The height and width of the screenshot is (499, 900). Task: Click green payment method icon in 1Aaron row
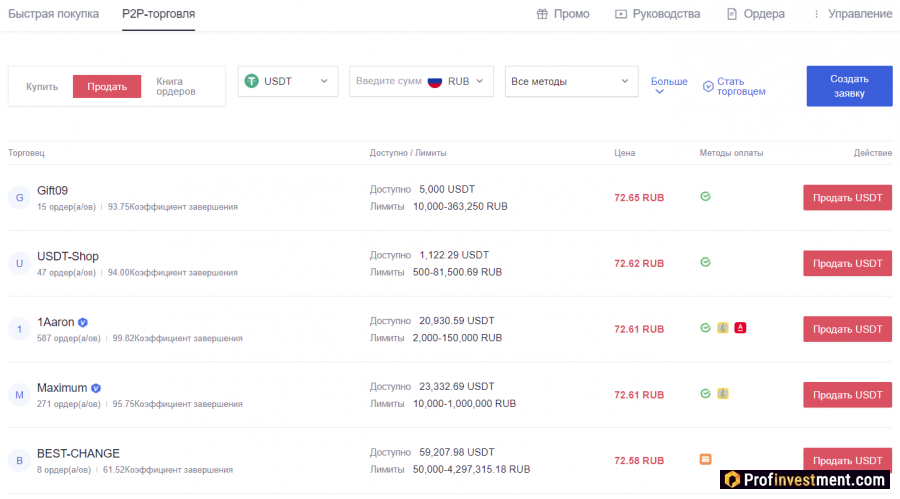(x=705, y=328)
